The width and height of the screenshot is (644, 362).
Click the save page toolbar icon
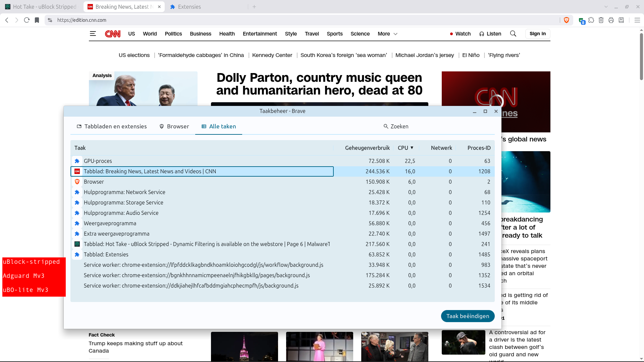(621, 20)
